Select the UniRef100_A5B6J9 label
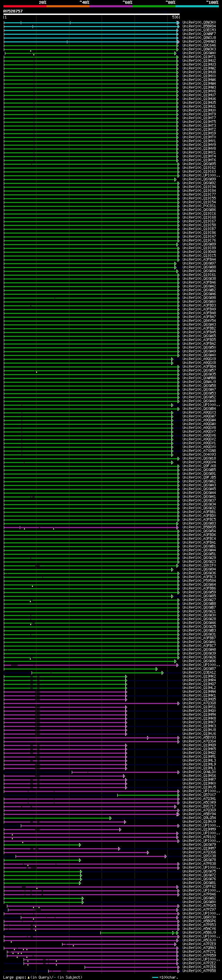 pos(199,932)
